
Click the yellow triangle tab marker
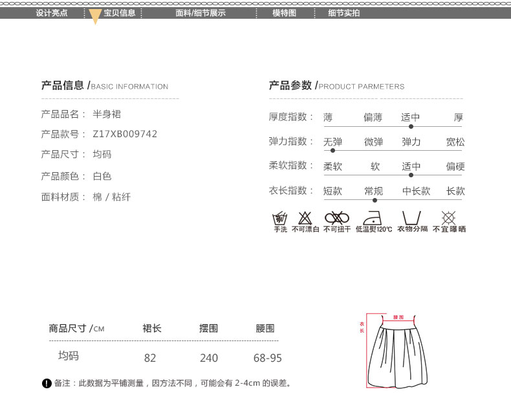[95, 17]
